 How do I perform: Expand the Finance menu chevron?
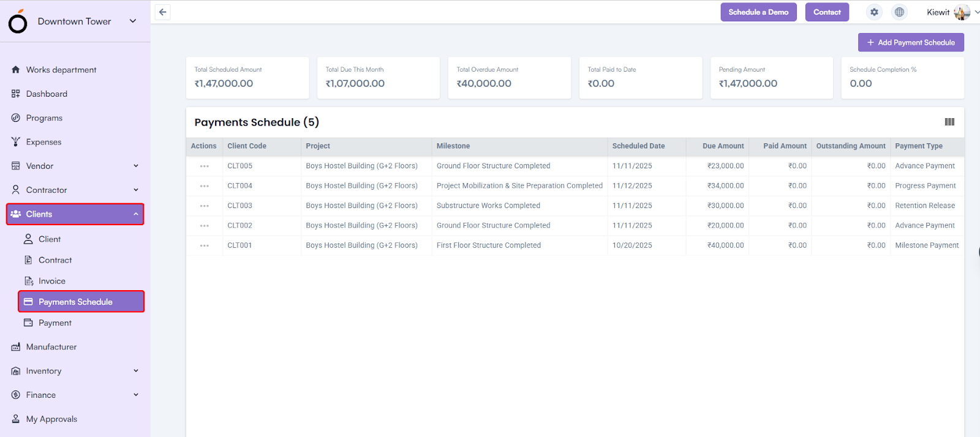[136, 395]
